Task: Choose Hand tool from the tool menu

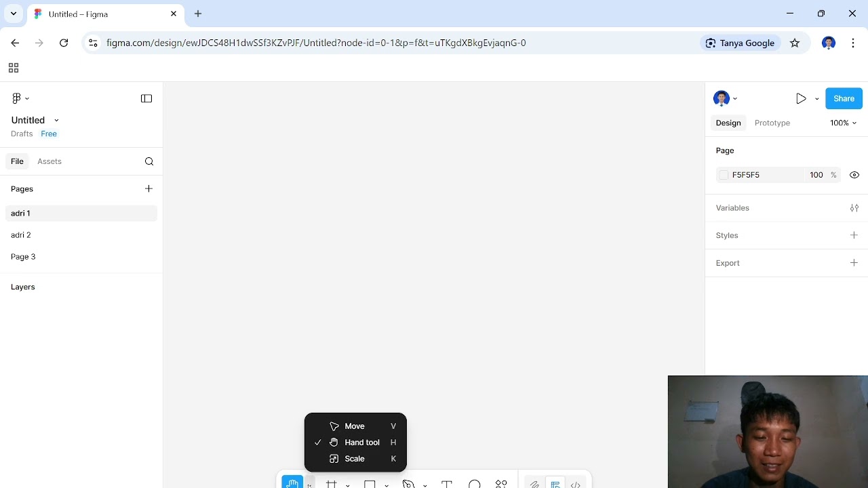Action: point(355,443)
